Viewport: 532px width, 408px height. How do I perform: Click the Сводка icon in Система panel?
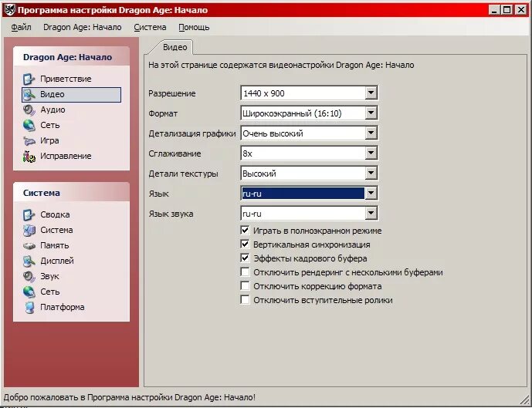(x=29, y=214)
